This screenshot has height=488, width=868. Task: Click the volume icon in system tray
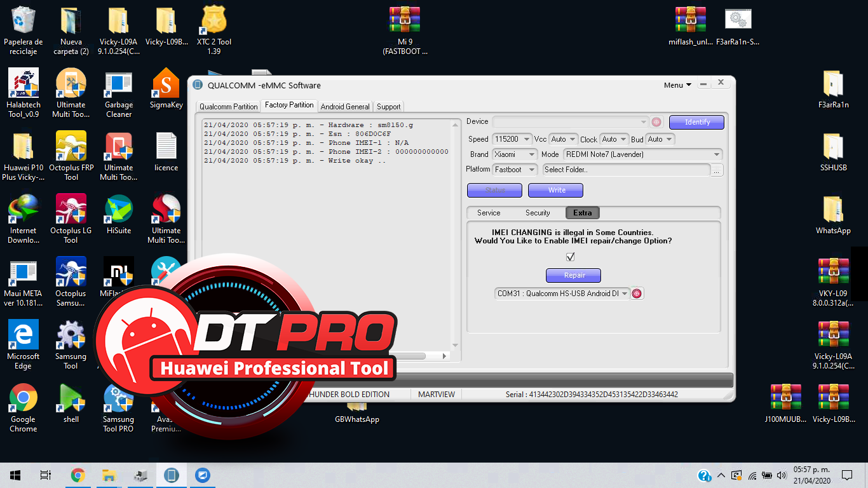tap(782, 475)
